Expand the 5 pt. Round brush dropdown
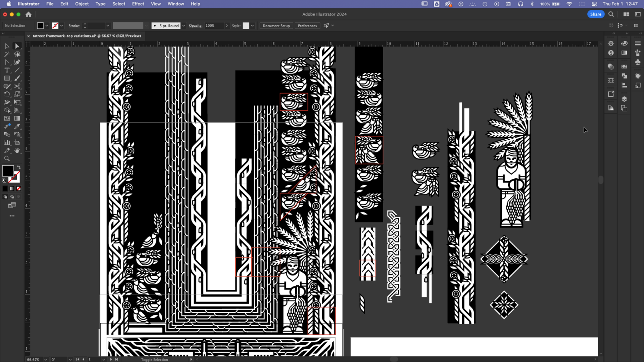Screen dimensions: 644x362 (184, 26)
